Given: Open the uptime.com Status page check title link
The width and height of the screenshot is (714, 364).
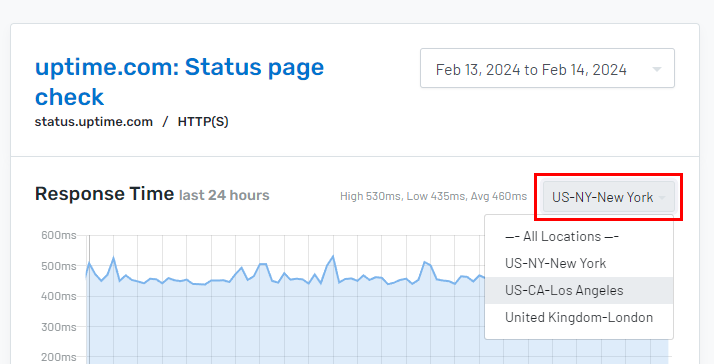Looking at the screenshot, I should [179, 82].
